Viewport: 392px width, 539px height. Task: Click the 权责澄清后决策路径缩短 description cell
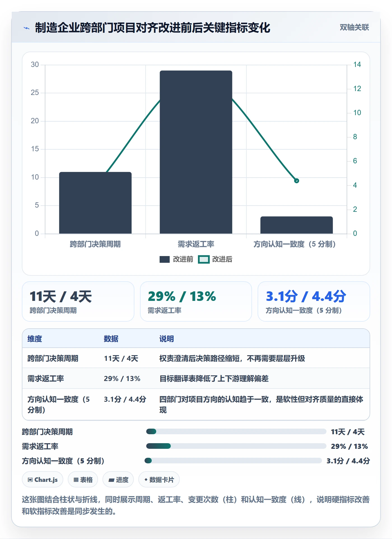tap(232, 358)
